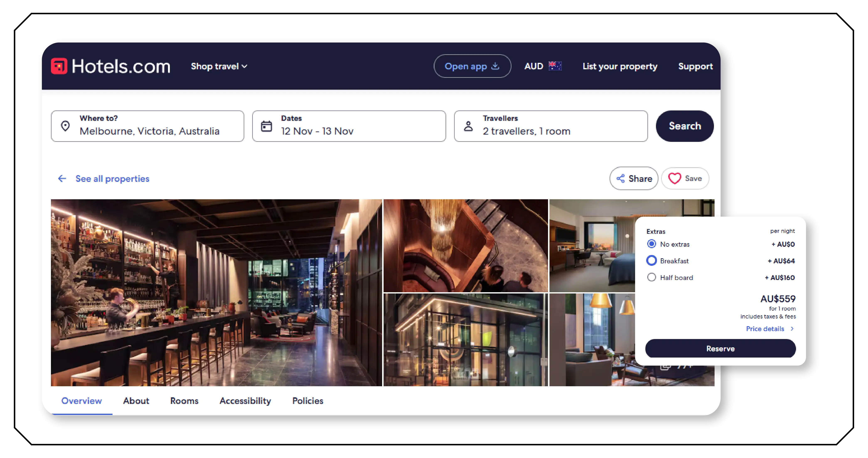868x458 pixels.
Task: Keep No extras selected
Action: click(651, 244)
